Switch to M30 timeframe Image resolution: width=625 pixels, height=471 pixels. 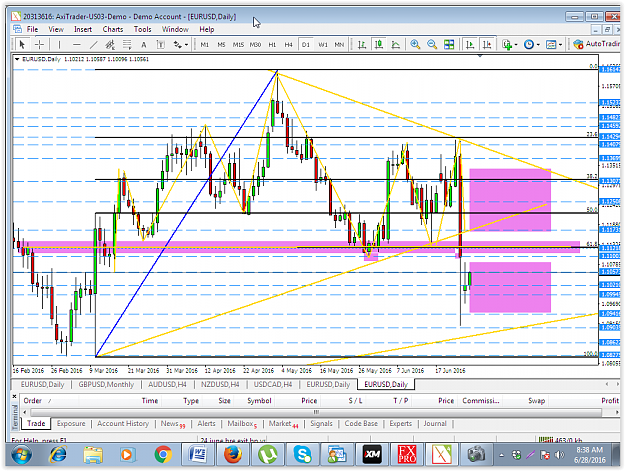click(x=255, y=45)
